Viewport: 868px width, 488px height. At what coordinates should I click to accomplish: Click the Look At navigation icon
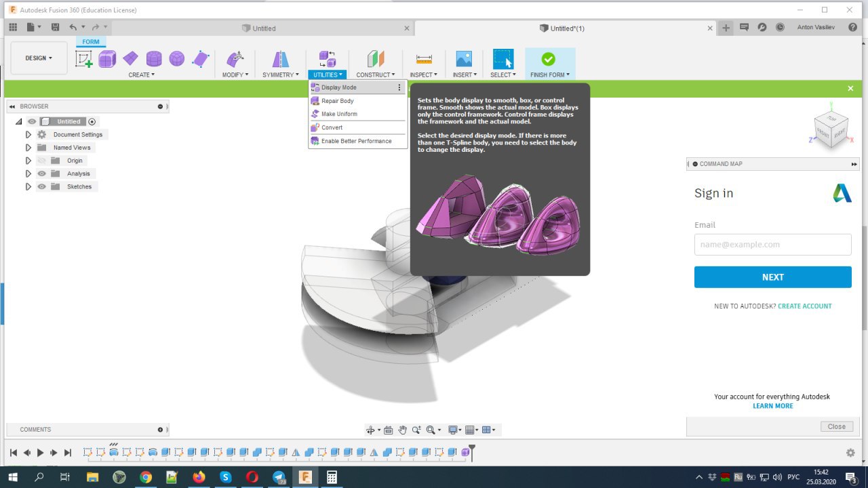point(388,430)
